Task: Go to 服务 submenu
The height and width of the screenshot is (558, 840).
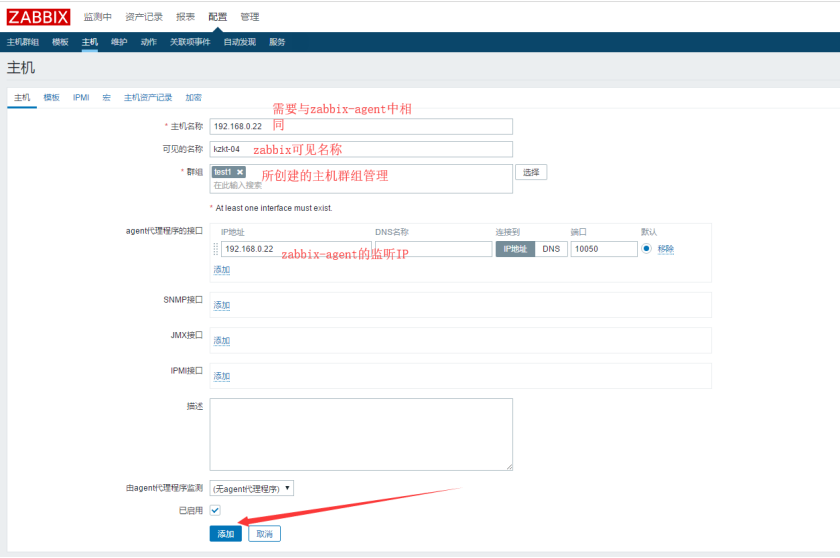Action: click(277, 42)
